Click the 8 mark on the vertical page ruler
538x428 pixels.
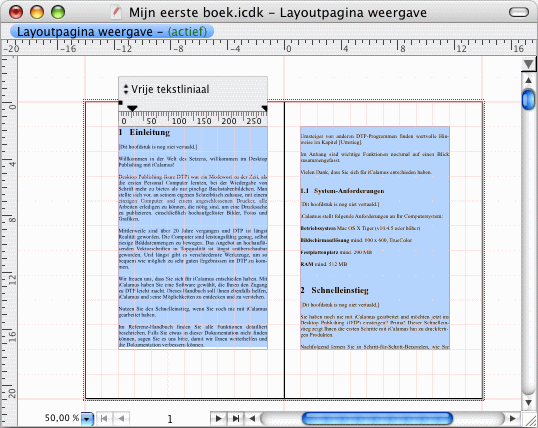point(12,220)
